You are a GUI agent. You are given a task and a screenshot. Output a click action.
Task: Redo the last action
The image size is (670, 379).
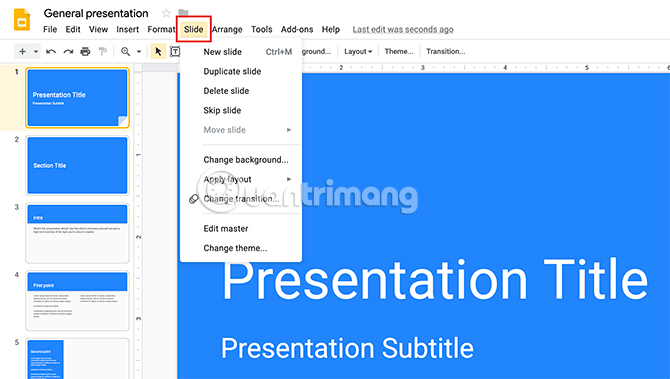coord(68,52)
